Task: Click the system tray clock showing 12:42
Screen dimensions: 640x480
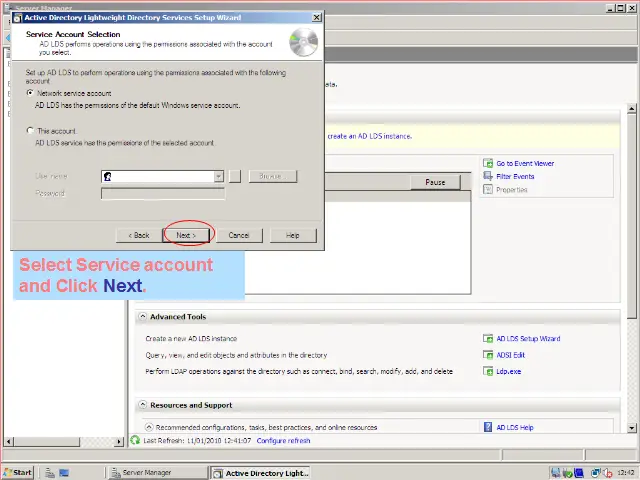Action: (x=626, y=473)
